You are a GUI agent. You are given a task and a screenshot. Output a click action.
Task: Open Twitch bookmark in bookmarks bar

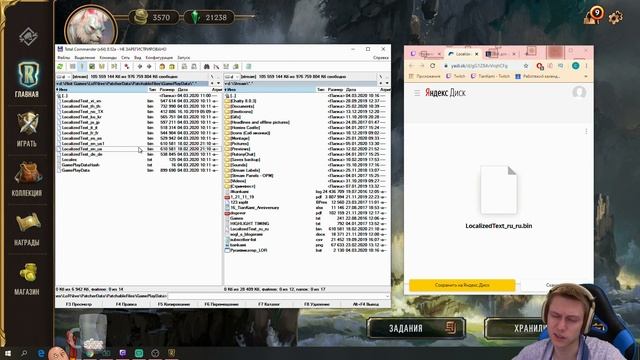(x=456, y=76)
